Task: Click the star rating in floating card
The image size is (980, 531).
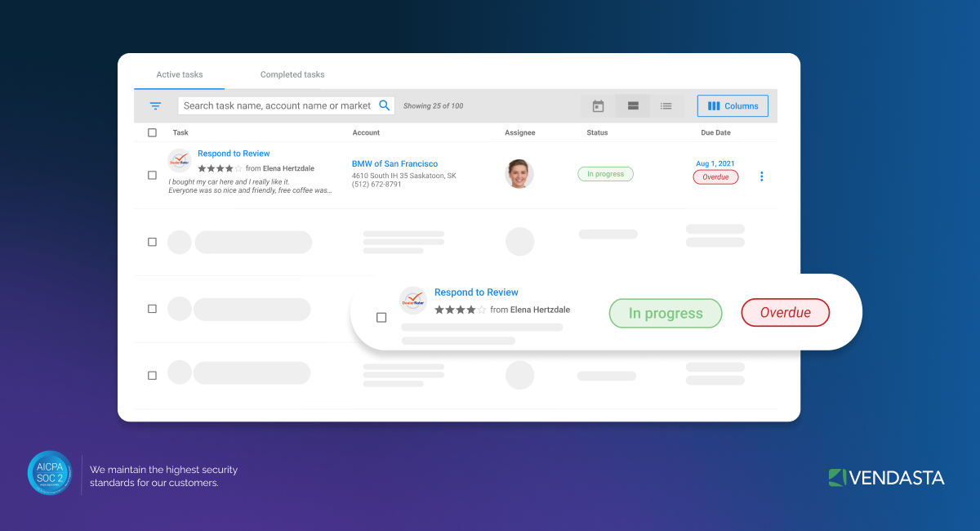Action: 461,310
